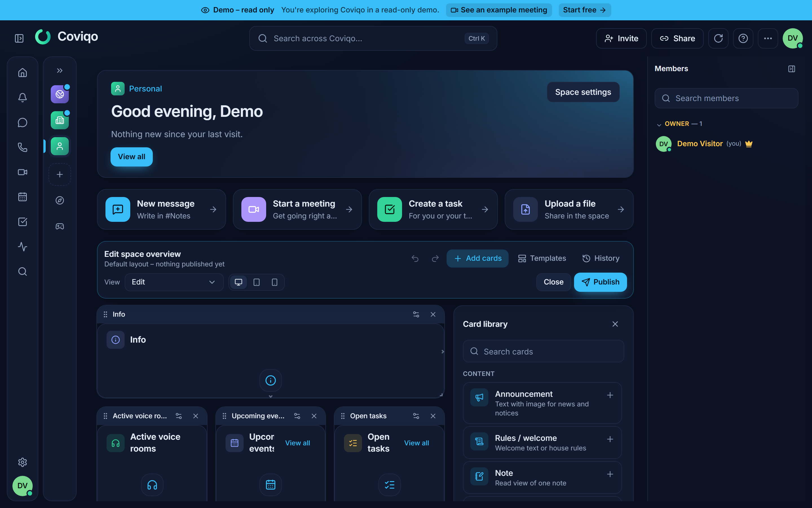Open the explore compass icon
Screen dimensions: 812x508
[x=60, y=200]
